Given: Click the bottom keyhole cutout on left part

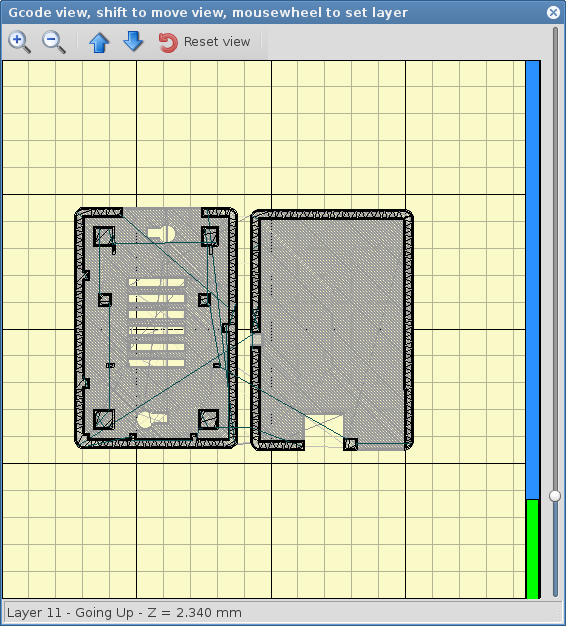Looking at the screenshot, I should pos(152,419).
